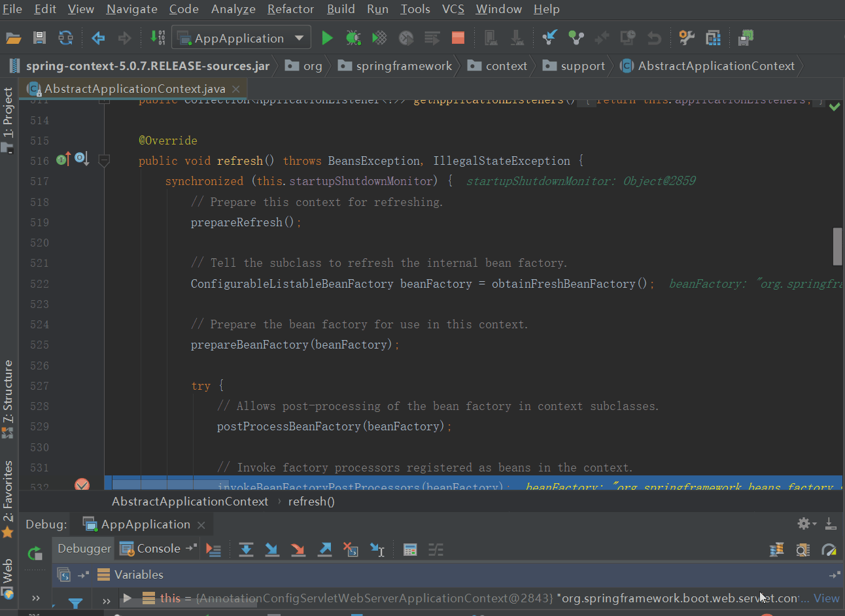The width and height of the screenshot is (845, 616).
Task: Open Evaluate Expression calculator icon
Action: click(410, 549)
